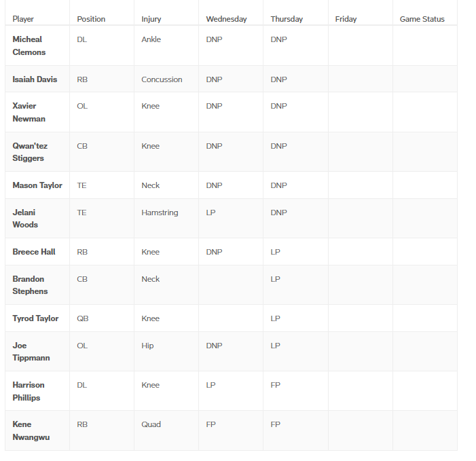Click the Game Status column header
This screenshot has width=476, height=461.
pyautogui.click(x=422, y=19)
